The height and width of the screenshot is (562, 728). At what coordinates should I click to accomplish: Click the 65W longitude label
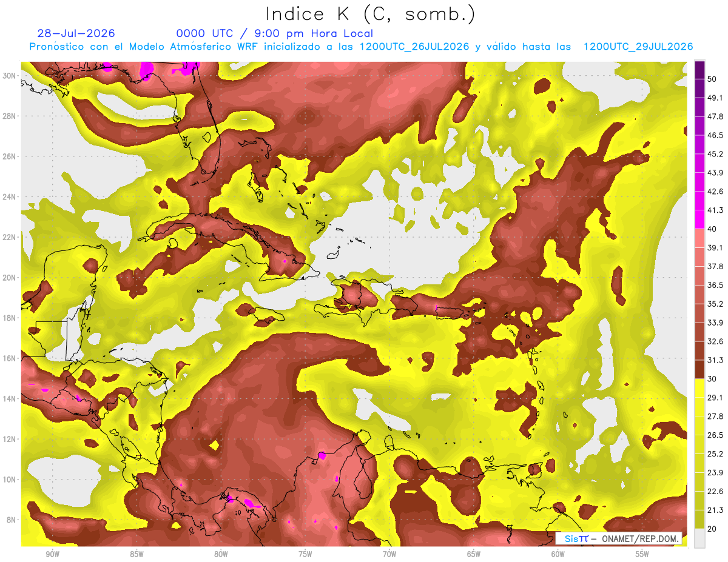[474, 554]
